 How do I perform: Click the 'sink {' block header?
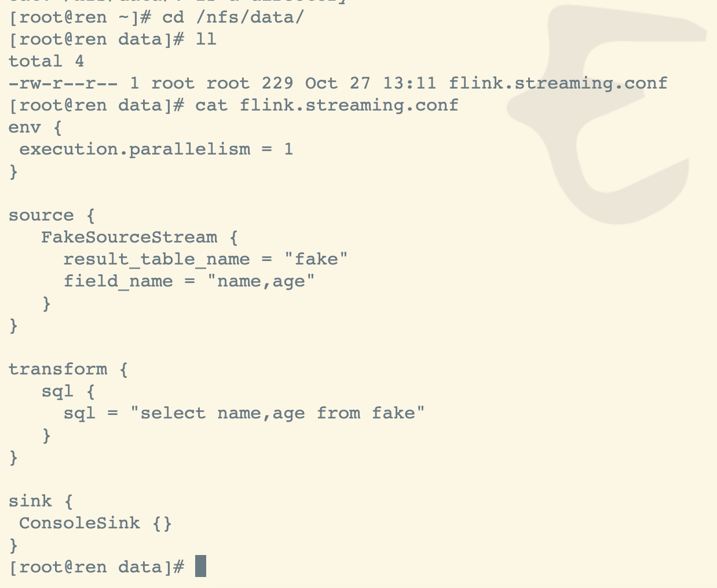41,501
